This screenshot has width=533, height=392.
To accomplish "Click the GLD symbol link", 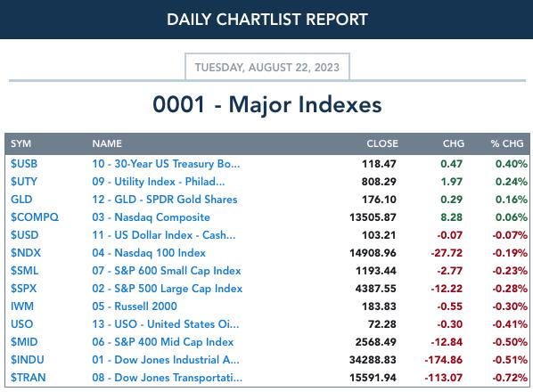I will (21, 200).
